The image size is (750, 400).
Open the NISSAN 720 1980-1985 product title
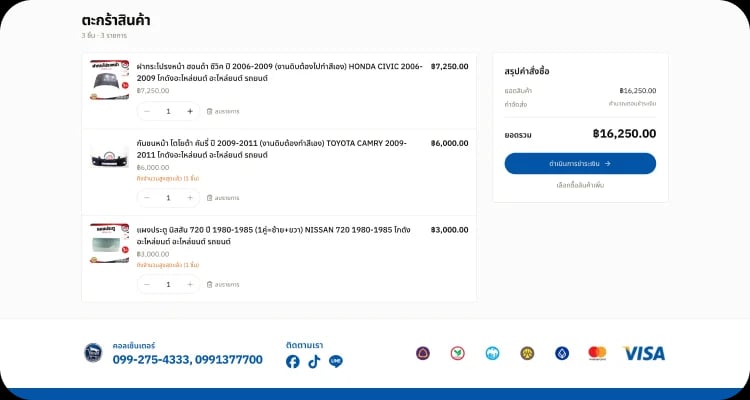pos(274,236)
